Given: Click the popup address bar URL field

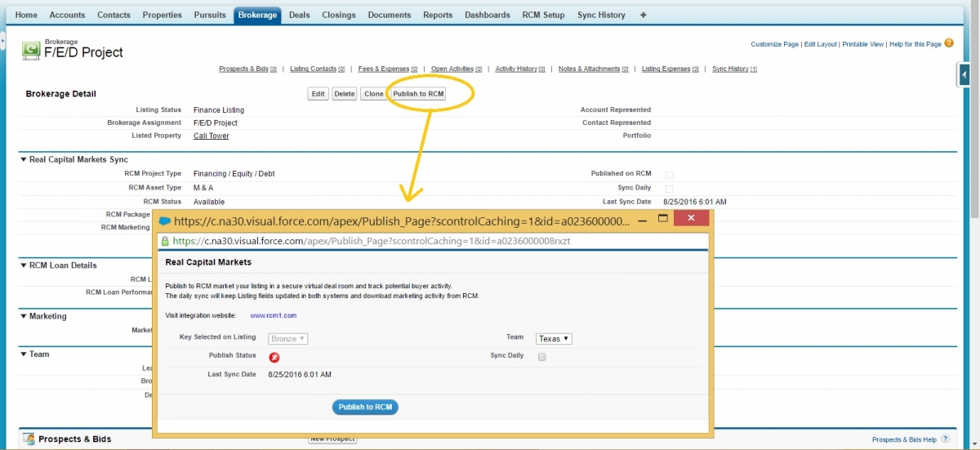Looking at the screenshot, I should pyautogui.click(x=433, y=242).
